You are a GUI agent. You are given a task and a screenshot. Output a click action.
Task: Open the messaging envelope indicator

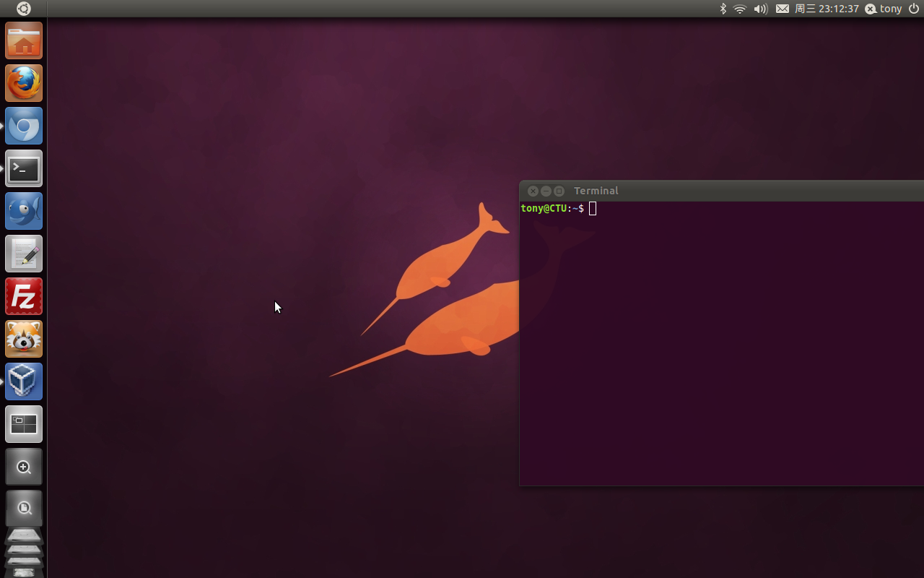click(x=783, y=9)
